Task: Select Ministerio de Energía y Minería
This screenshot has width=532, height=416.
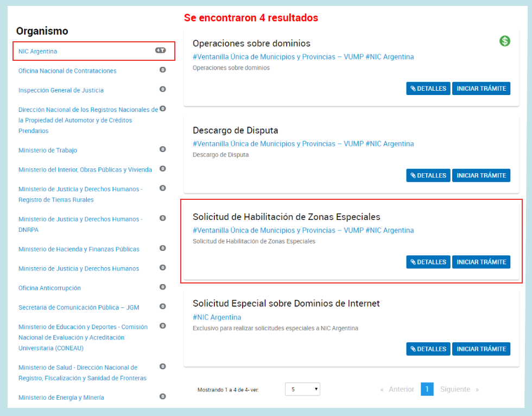Action: pos(61,398)
